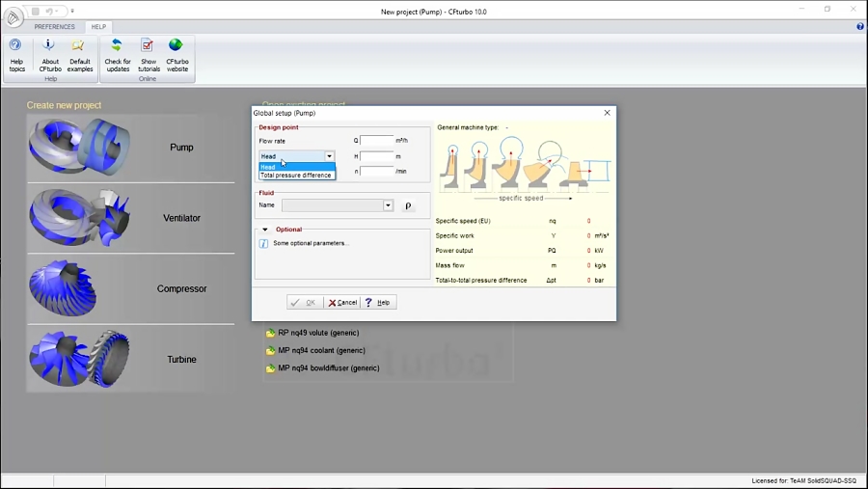Screen dimensions: 868x489
Task: Create a new Turbine project
Action: tap(130, 360)
